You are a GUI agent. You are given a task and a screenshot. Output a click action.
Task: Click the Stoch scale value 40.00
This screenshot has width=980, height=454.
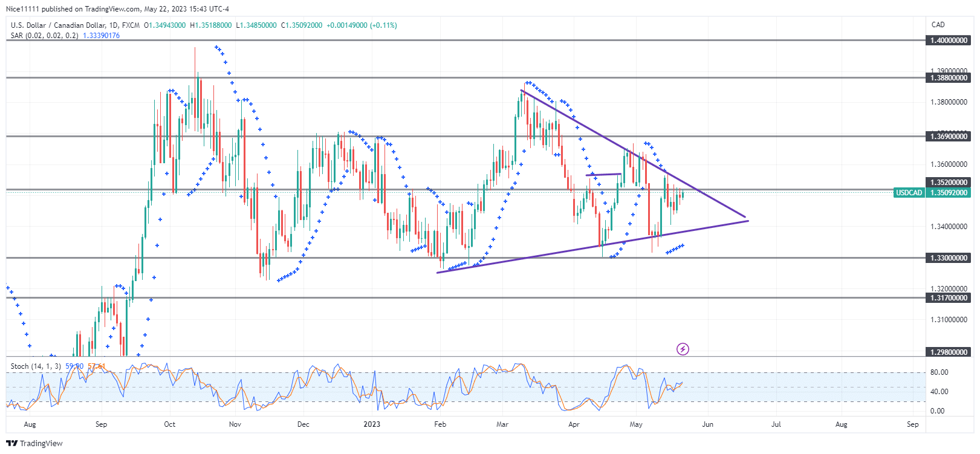939,392
